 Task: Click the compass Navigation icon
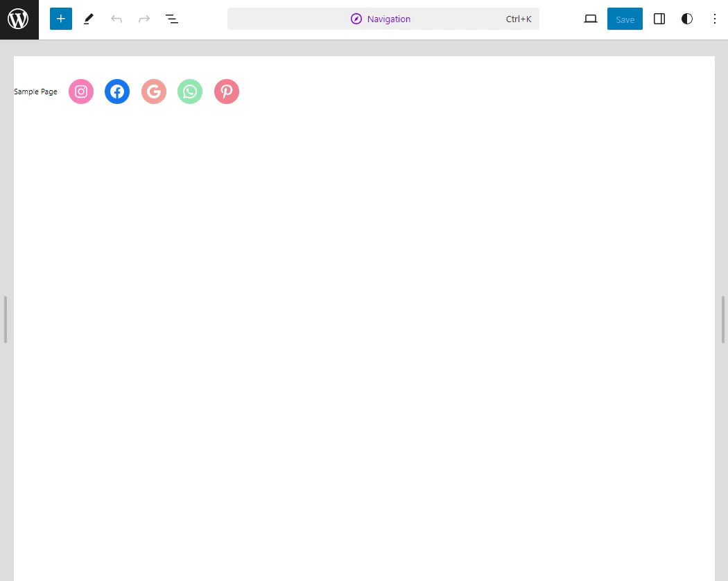356,19
